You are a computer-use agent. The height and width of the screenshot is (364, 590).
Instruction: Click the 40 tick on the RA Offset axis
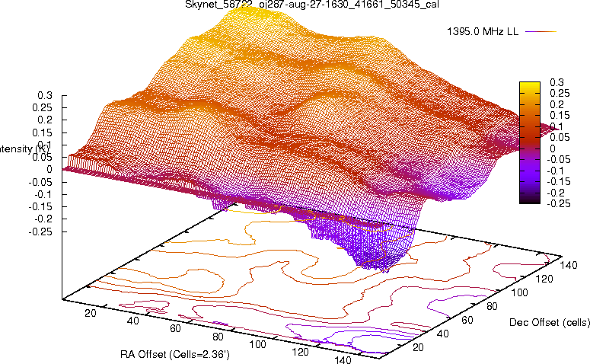pos(132,321)
